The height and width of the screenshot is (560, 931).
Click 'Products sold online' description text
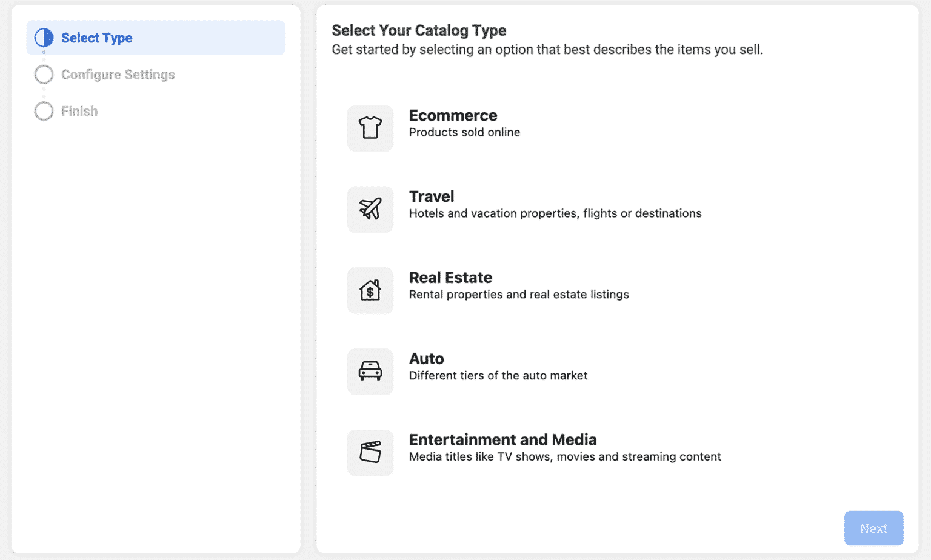tap(464, 132)
